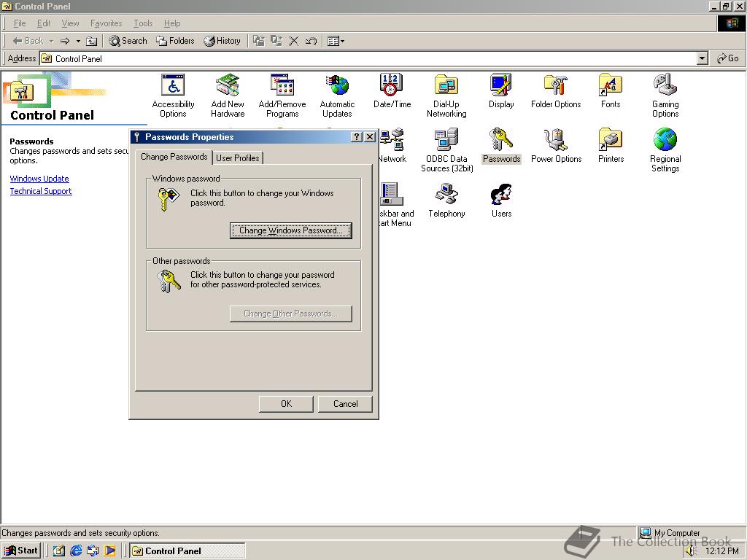
Task: Click the volume tray icon
Action: pyautogui.click(x=692, y=551)
